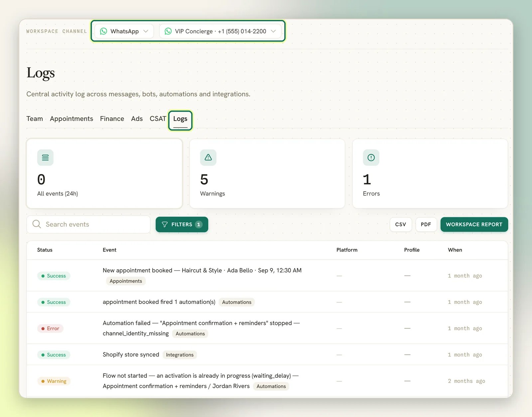532x417 pixels.
Task: Click the WhatsApp icon beside VIP Concierge
Action: 168,31
